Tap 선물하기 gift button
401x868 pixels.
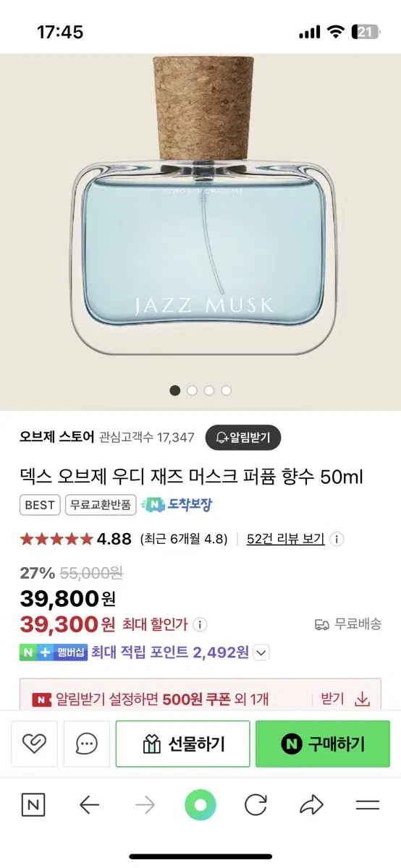(183, 744)
